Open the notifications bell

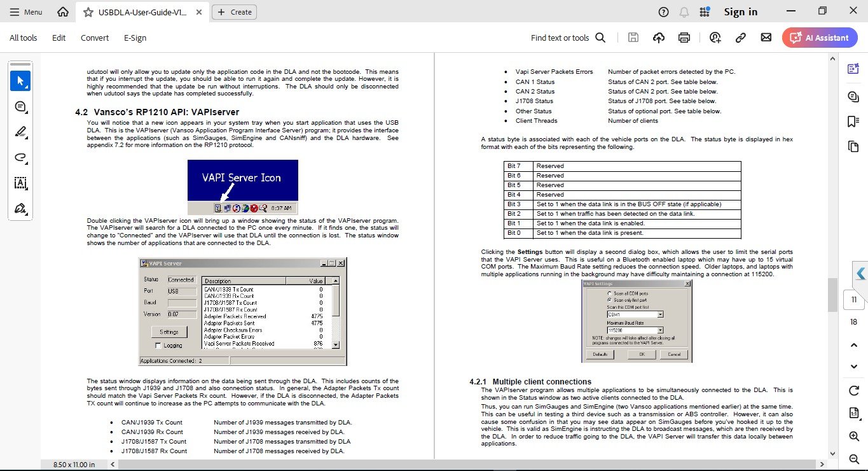click(x=684, y=11)
